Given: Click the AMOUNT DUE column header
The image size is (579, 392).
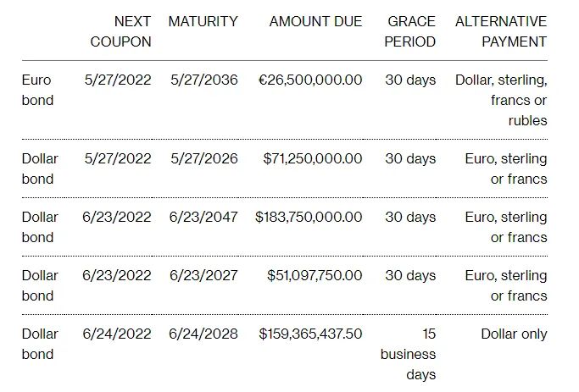Looking at the screenshot, I should tap(315, 21).
